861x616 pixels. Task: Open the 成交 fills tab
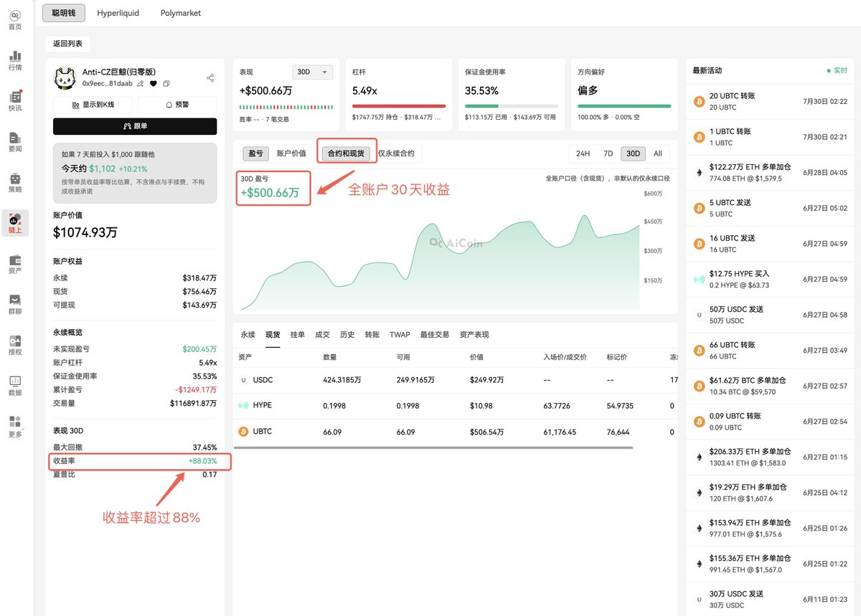[322, 335]
